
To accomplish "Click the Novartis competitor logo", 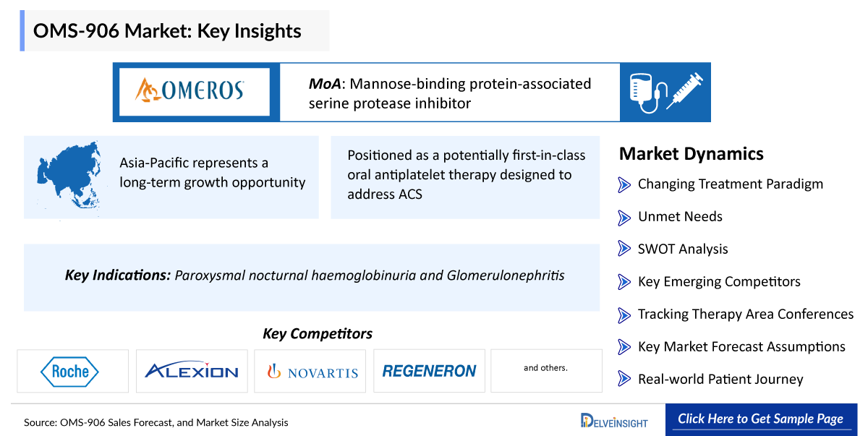I will tap(312, 372).
